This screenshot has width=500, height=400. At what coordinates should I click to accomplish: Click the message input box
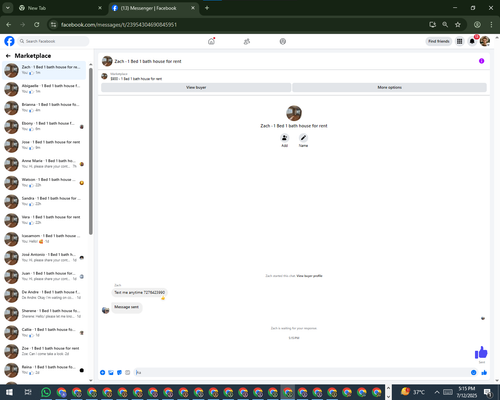(301, 372)
